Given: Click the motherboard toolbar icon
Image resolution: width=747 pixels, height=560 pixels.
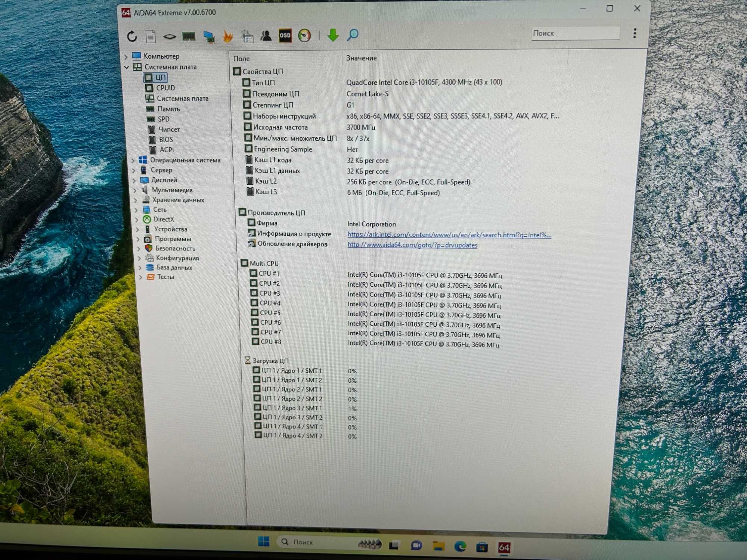Looking at the screenshot, I should 170,36.
